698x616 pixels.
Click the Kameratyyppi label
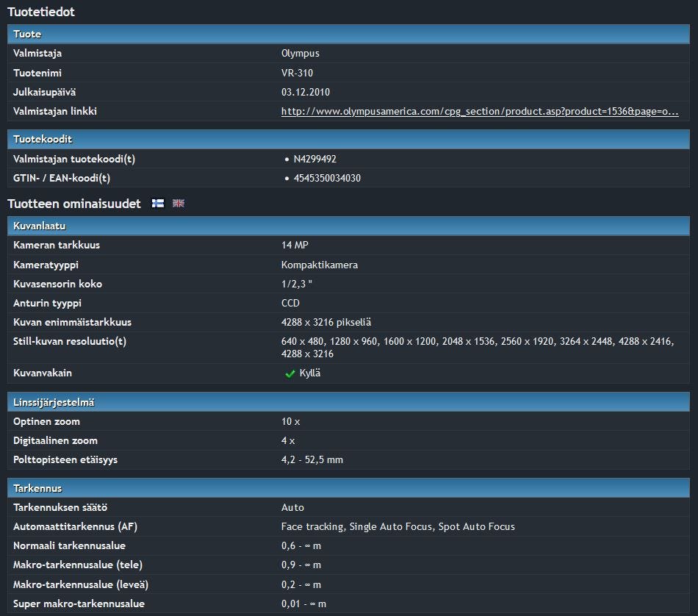click(x=46, y=265)
